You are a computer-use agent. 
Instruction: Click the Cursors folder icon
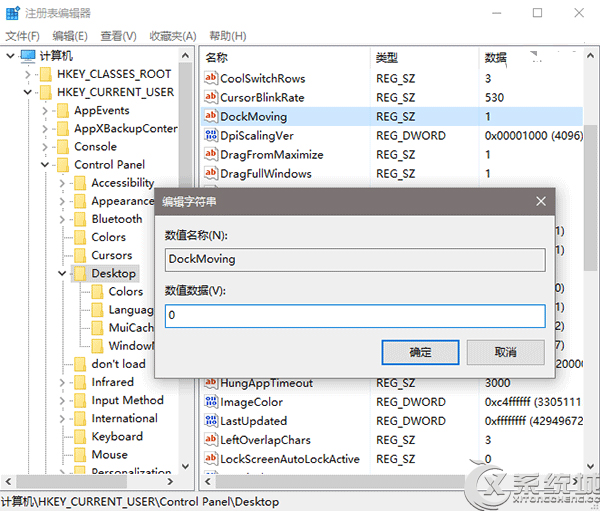pos(80,255)
